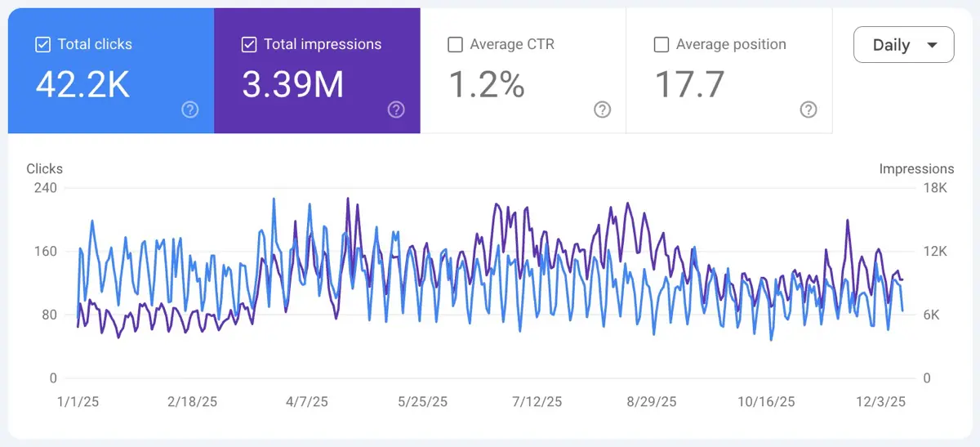Screen dimensions: 980x447
Task: Enable the Average position checkbox
Action: tap(661, 44)
